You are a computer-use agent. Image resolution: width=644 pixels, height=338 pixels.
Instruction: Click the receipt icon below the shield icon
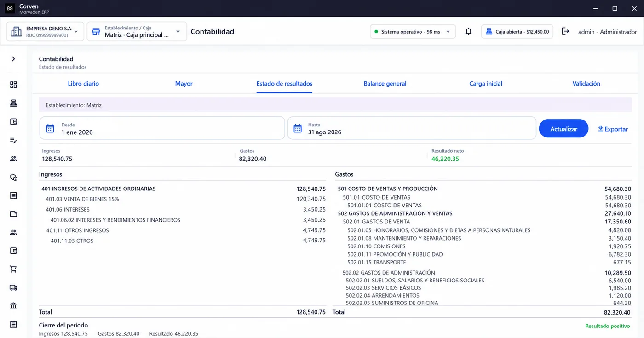[x=13, y=195]
